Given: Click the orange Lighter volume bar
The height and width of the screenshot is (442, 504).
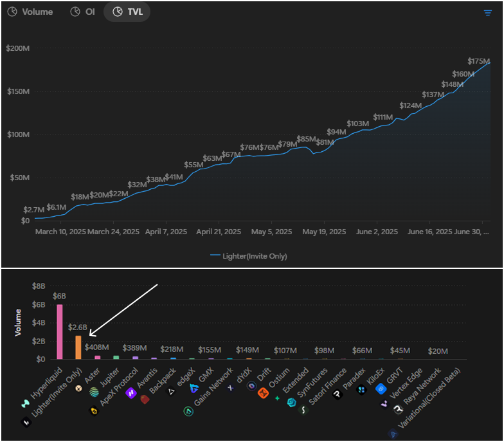Looking at the screenshot, I should tap(78, 347).
